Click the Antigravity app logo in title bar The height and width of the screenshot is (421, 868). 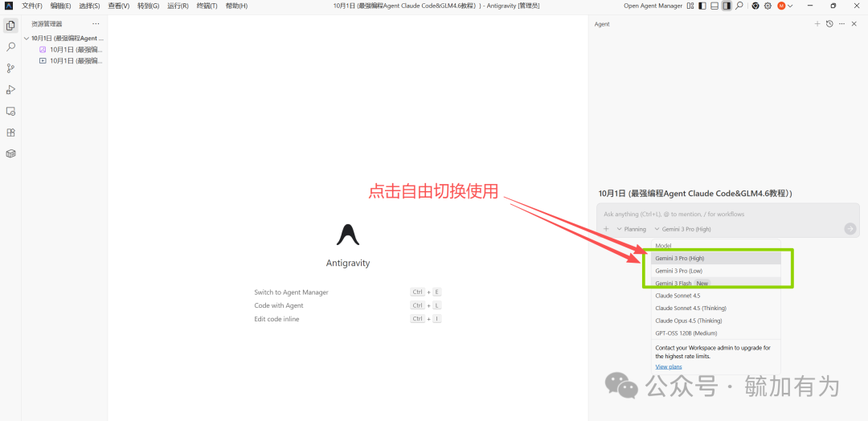click(x=9, y=6)
